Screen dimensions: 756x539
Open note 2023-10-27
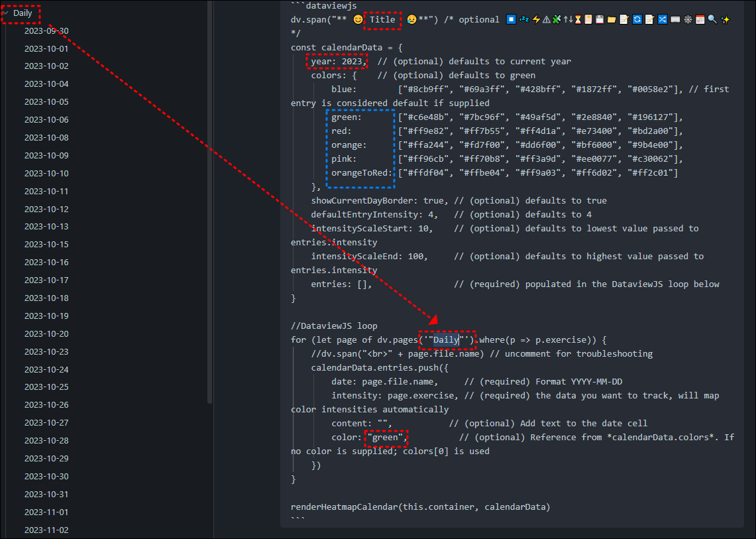(x=46, y=422)
